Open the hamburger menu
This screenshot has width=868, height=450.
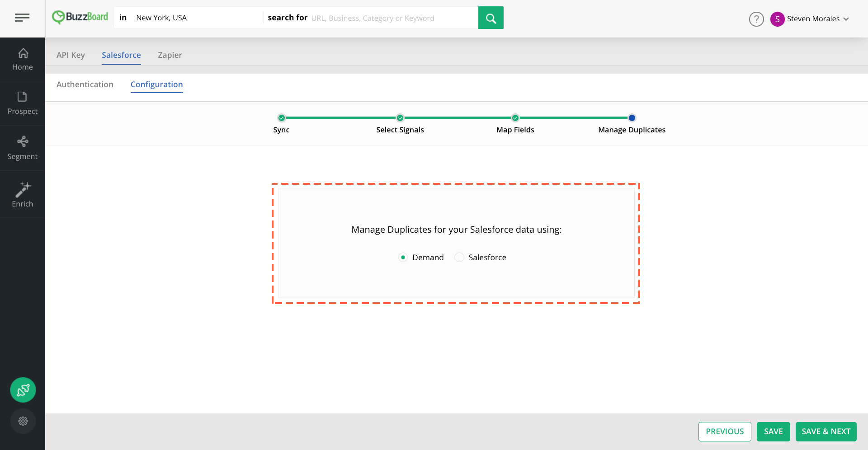[22, 18]
